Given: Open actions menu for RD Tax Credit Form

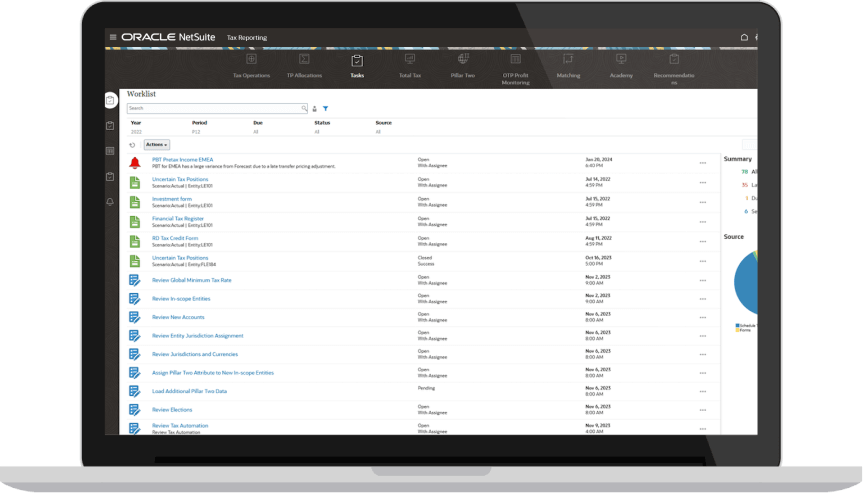Looking at the screenshot, I should click(x=703, y=242).
